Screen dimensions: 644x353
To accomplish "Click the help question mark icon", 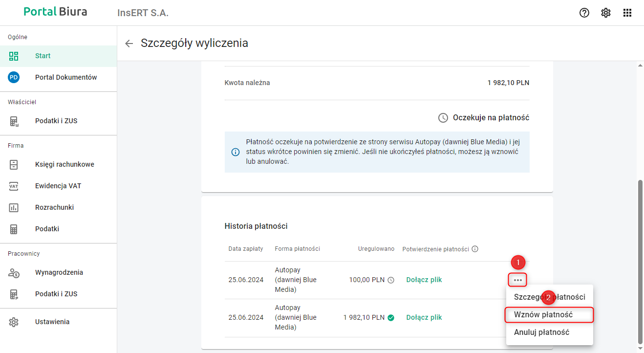I will (584, 13).
